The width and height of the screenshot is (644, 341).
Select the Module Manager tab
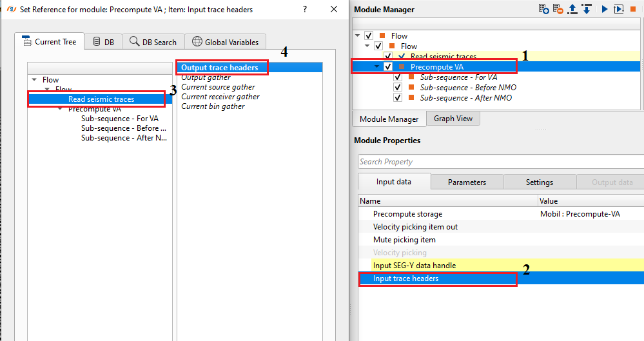[x=389, y=119]
